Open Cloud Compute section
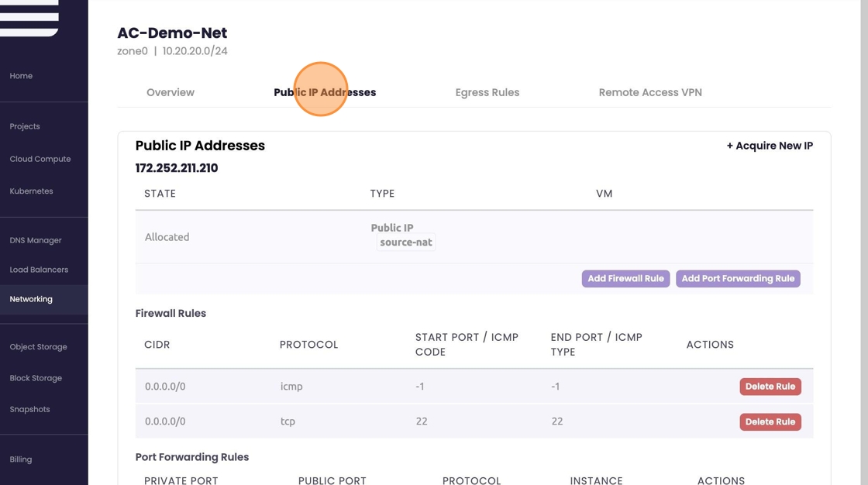 pyautogui.click(x=40, y=159)
